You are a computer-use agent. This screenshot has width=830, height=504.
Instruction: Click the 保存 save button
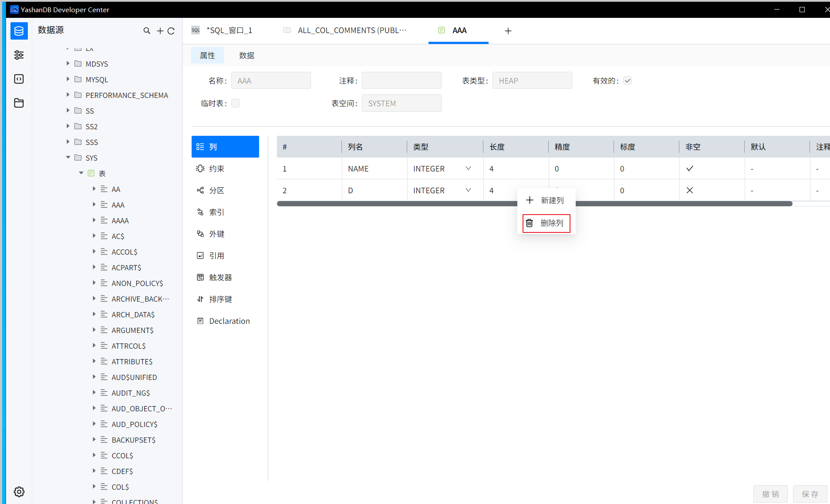coord(810,494)
